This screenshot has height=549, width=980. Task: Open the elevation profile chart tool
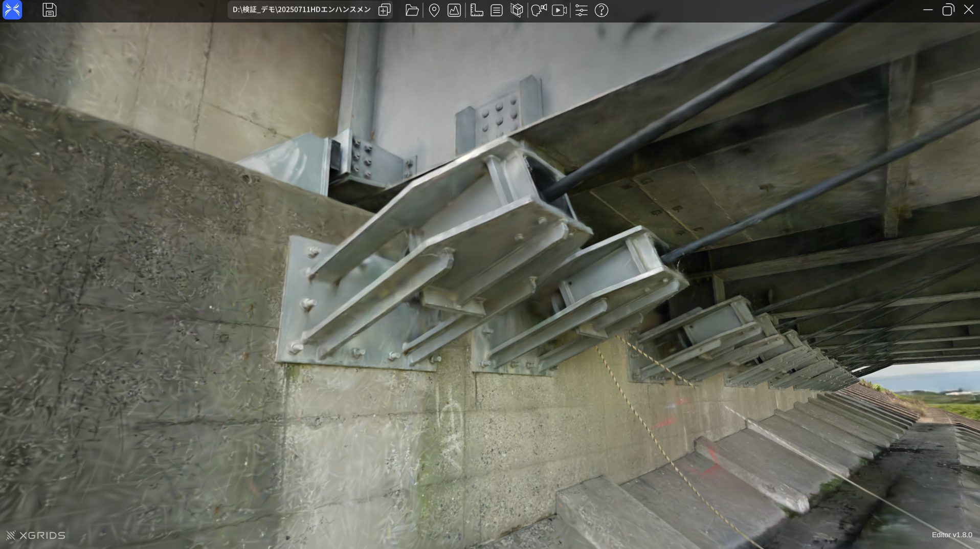tap(454, 10)
